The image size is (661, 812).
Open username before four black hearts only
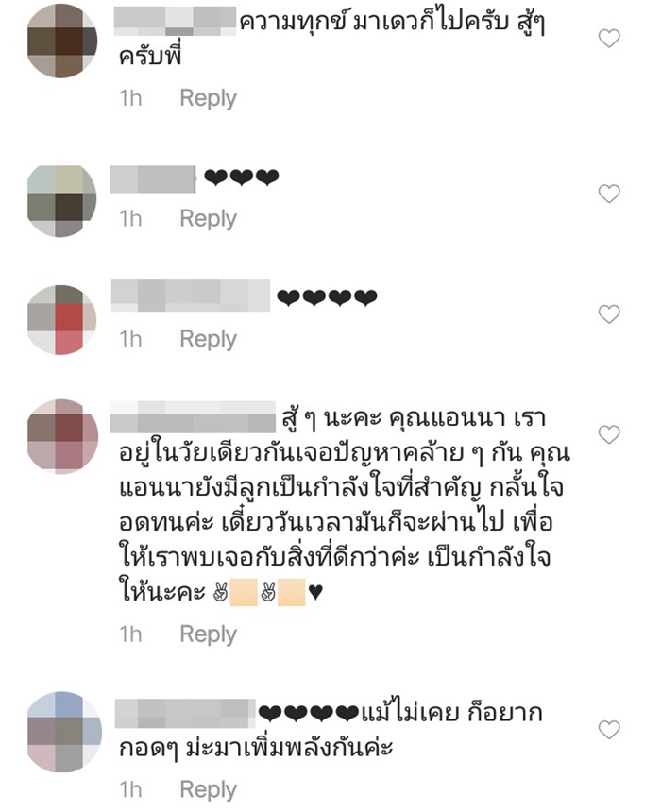point(191,296)
